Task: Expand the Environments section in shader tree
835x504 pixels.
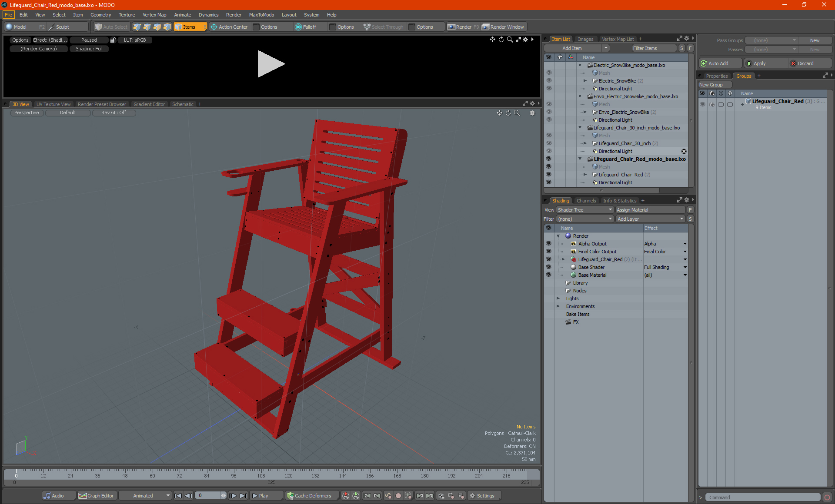Action: (558, 306)
